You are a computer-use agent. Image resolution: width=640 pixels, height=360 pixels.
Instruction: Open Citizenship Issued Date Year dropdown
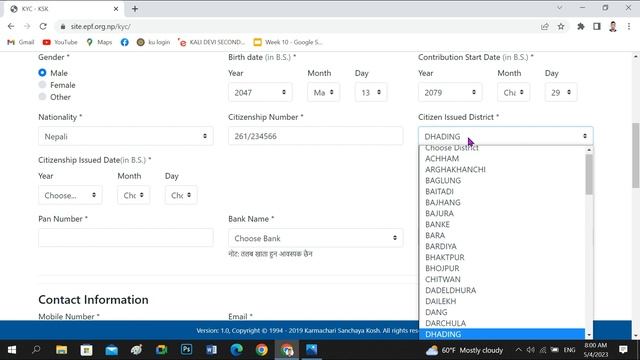coord(70,195)
